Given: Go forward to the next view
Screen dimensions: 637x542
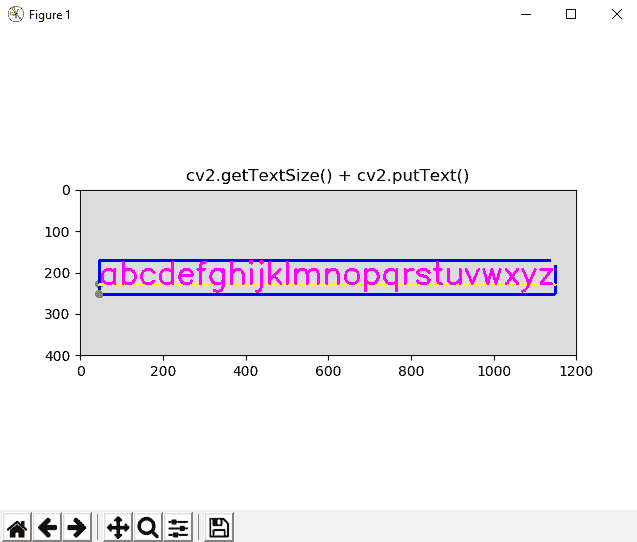Looking at the screenshot, I should click(x=77, y=527).
